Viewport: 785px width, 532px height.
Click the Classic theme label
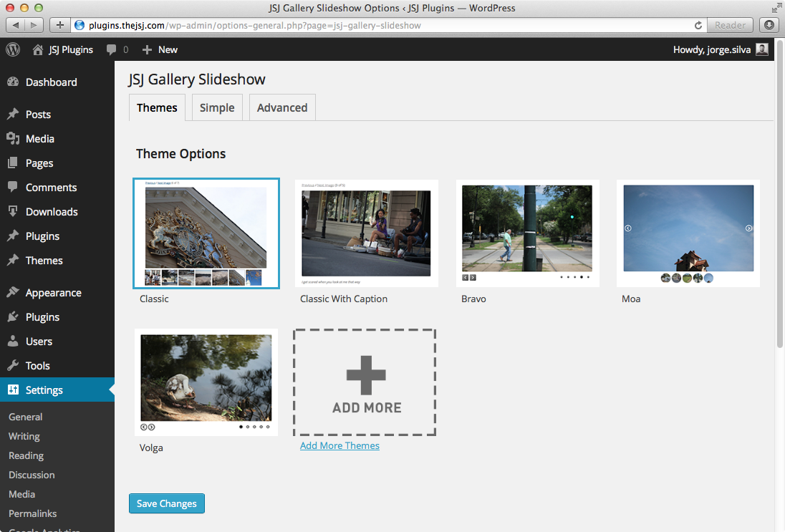154,299
